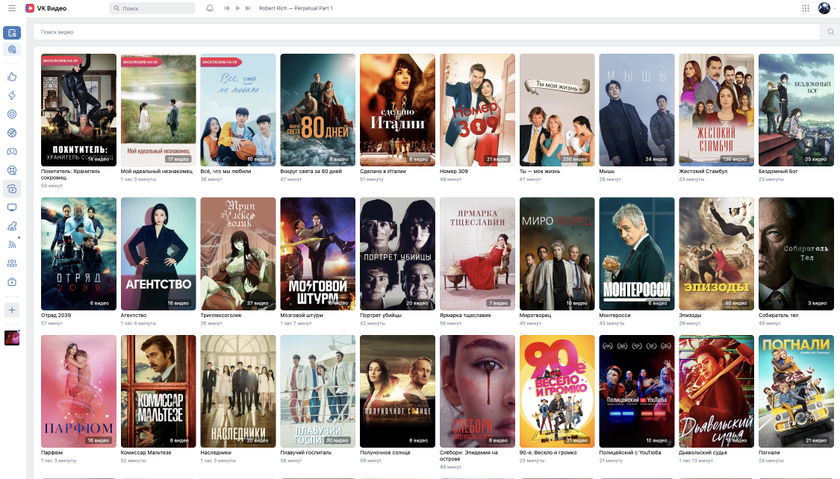
Task: Click the video search magnifier icon
Action: click(830, 32)
